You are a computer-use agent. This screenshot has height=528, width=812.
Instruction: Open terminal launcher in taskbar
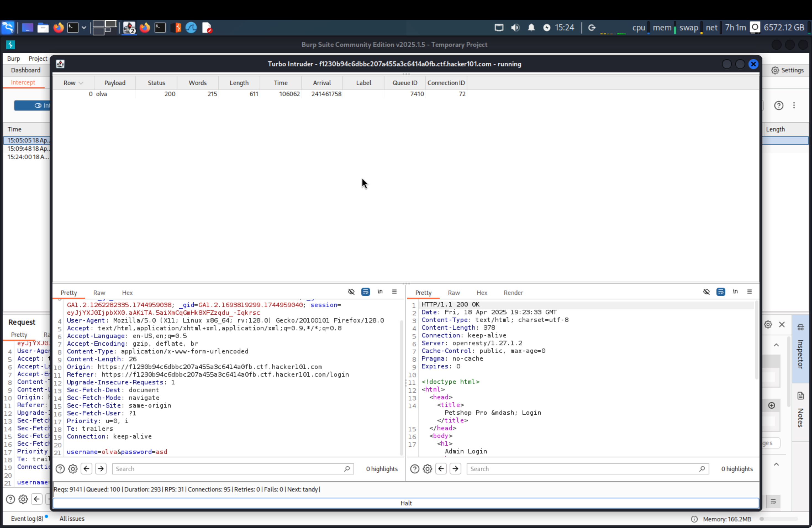[73, 28]
